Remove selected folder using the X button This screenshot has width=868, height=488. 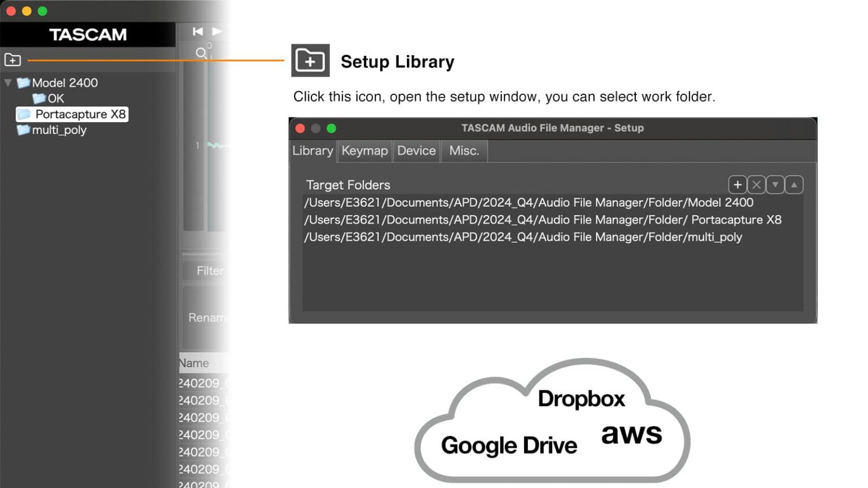click(756, 185)
